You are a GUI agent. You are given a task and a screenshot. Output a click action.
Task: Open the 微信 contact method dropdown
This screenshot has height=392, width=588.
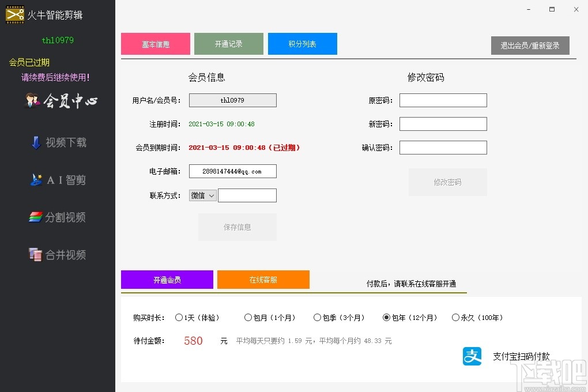coord(202,195)
